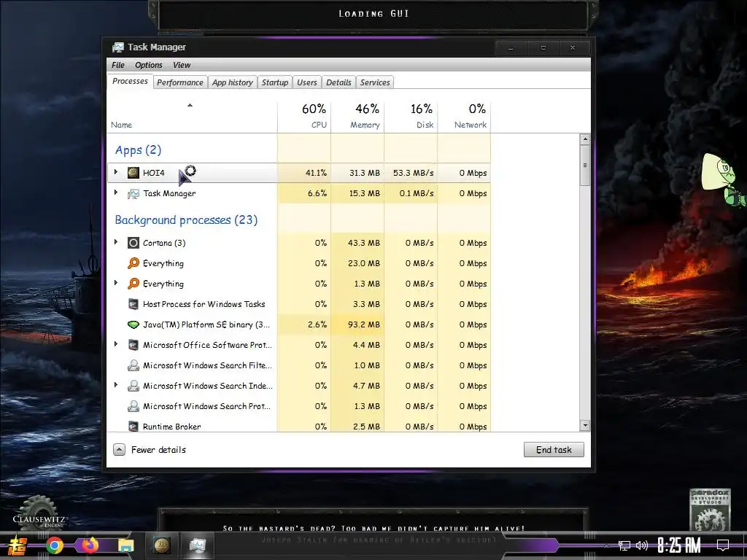Open File Explorer from the taskbar
This screenshot has height=560, width=747.
coord(125,545)
